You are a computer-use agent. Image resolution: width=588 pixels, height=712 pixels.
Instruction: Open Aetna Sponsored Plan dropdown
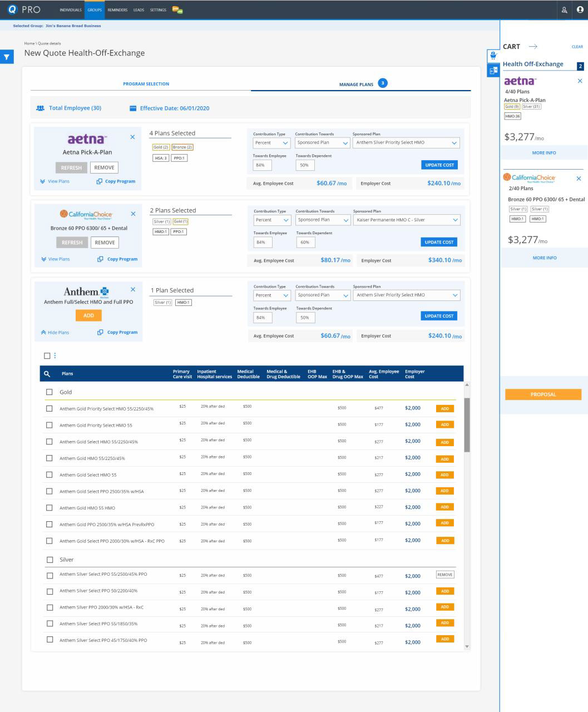(x=407, y=143)
